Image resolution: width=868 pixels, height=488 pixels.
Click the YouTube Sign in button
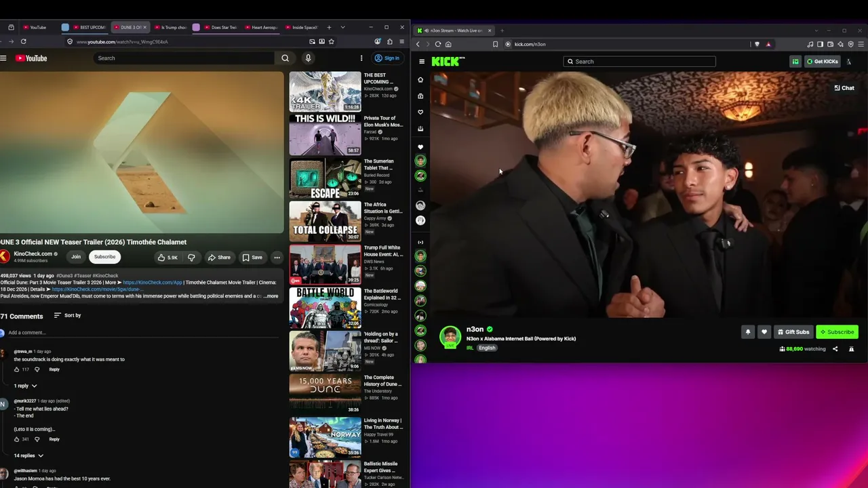pyautogui.click(x=387, y=58)
